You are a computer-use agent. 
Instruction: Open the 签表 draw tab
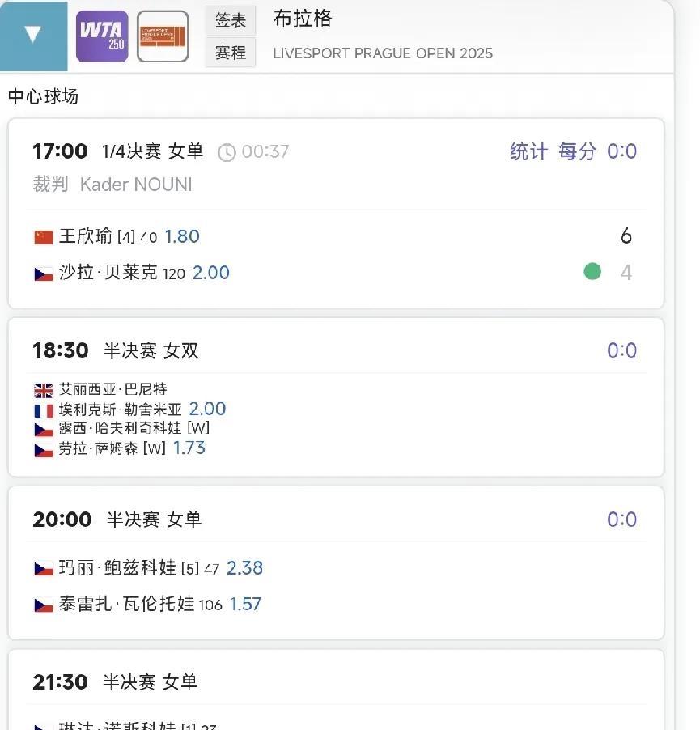pyautogui.click(x=231, y=20)
